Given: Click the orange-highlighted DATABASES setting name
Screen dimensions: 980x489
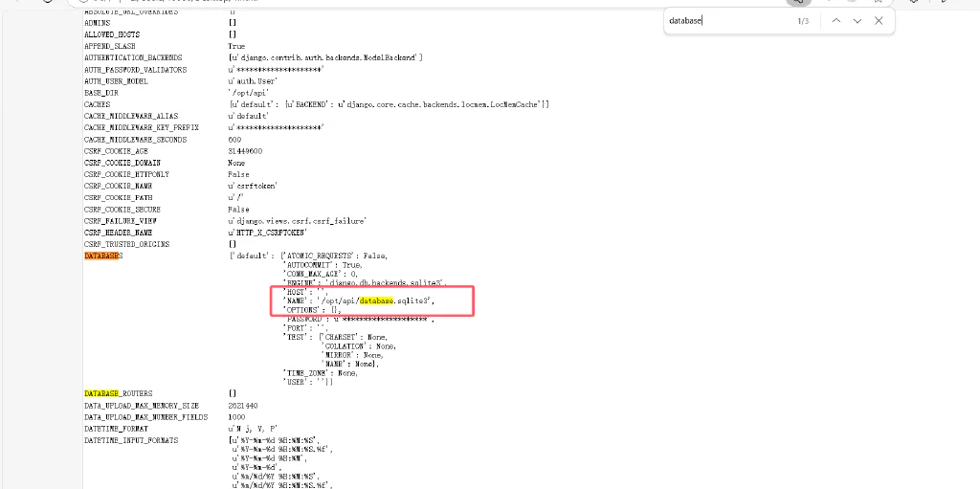Looking at the screenshot, I should coord(103,256).
